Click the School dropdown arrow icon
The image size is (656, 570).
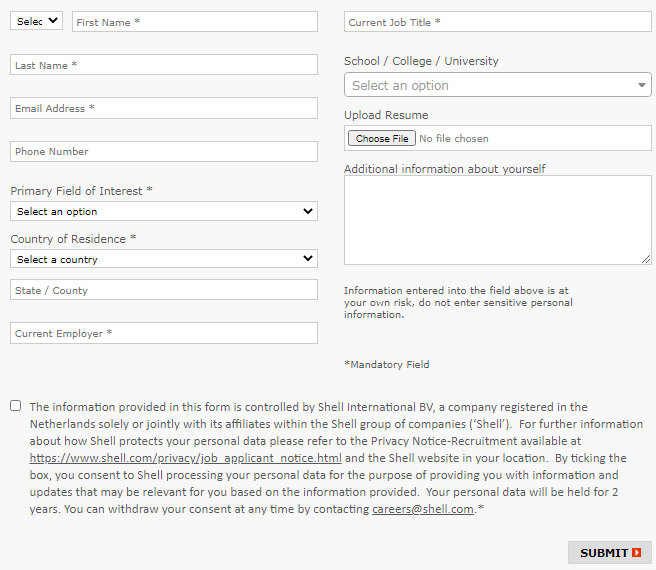(x=642, y=86)
